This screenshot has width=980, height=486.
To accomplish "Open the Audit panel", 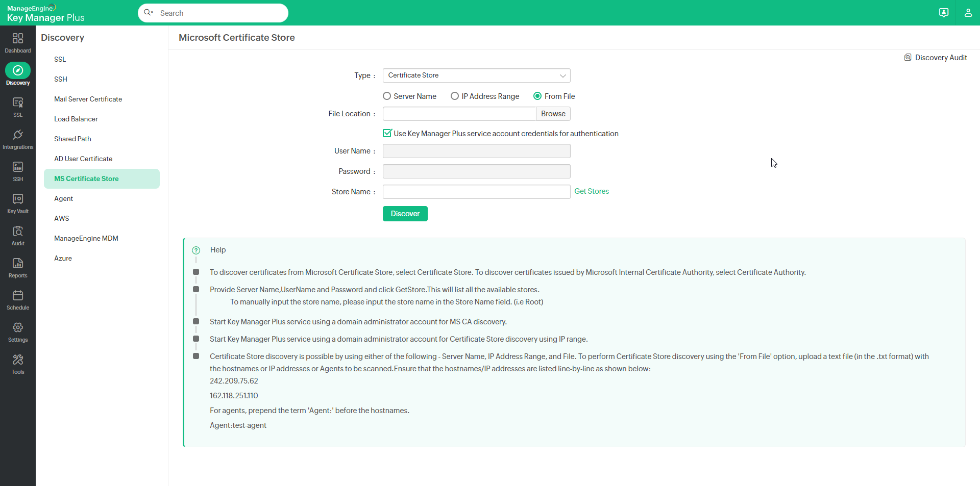I will point(18,235).
